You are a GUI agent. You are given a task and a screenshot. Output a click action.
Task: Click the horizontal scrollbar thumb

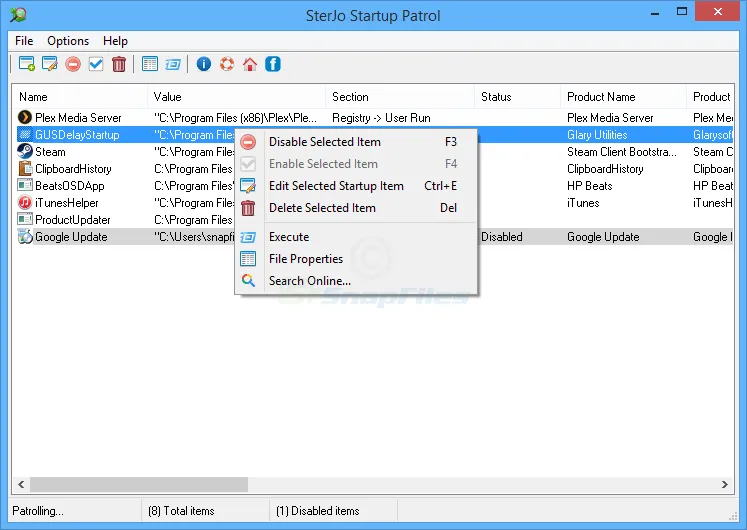[x=139, y=484]
